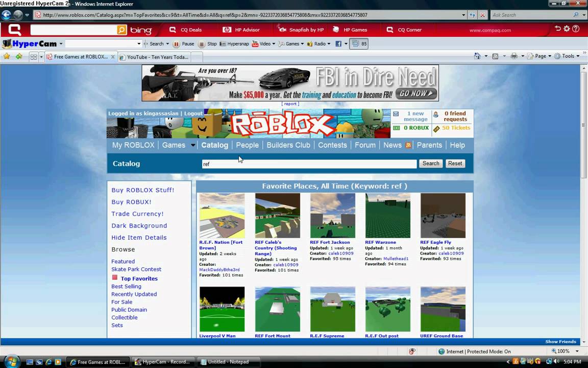Open the zoom 100% dropdown arrow
This screenshot has height=368, width=588.
577,351
